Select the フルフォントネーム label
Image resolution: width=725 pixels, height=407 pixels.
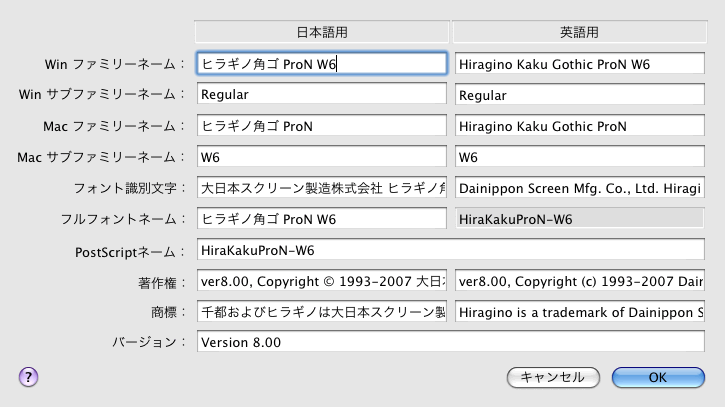(x=123, y=219)
